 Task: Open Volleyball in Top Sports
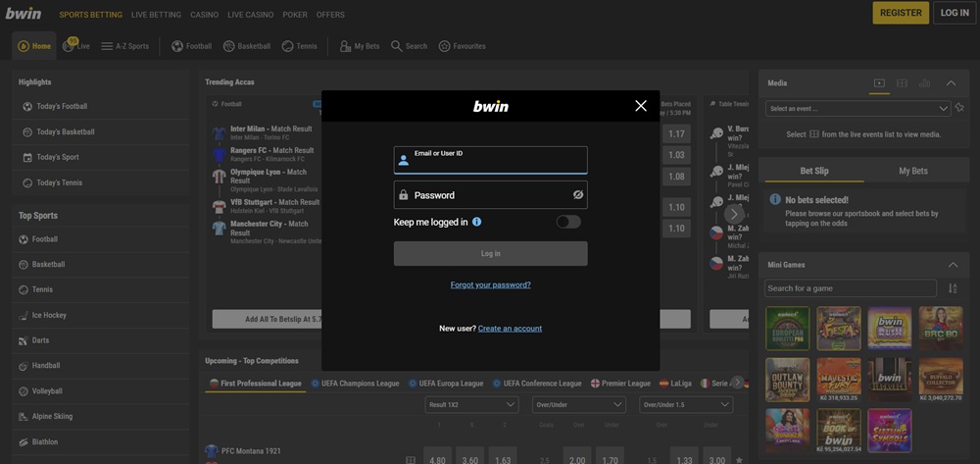[x=100, y=391]
